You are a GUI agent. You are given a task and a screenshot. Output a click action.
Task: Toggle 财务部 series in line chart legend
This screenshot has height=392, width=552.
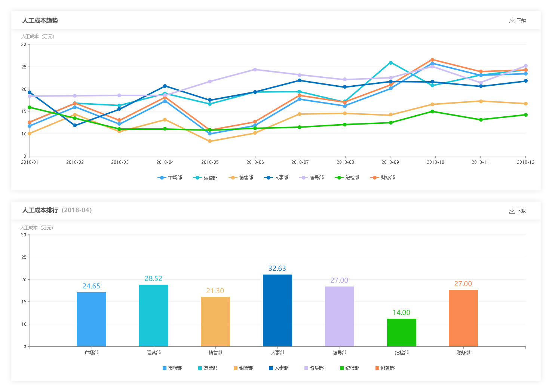[x=383, y=178]
